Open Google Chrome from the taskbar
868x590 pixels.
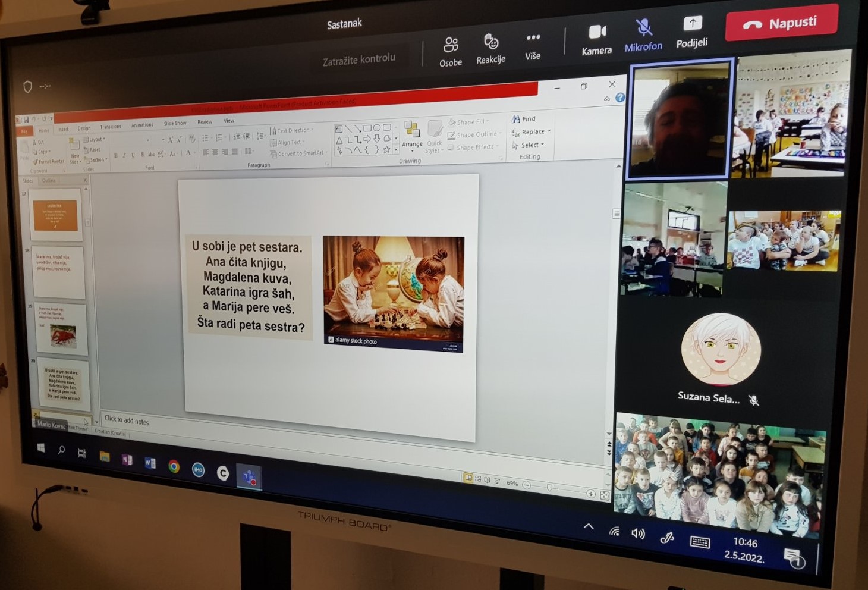point(174,466)
